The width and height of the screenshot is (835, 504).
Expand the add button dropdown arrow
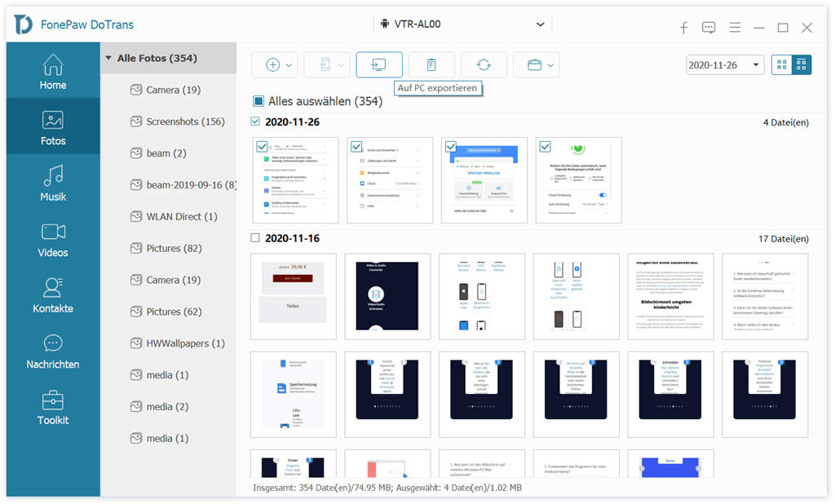289,65
